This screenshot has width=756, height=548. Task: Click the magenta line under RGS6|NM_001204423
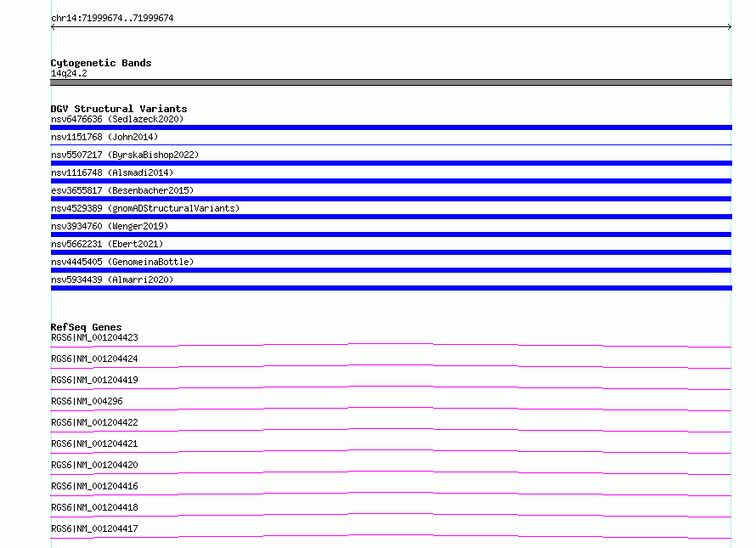(x=391, y=345)
